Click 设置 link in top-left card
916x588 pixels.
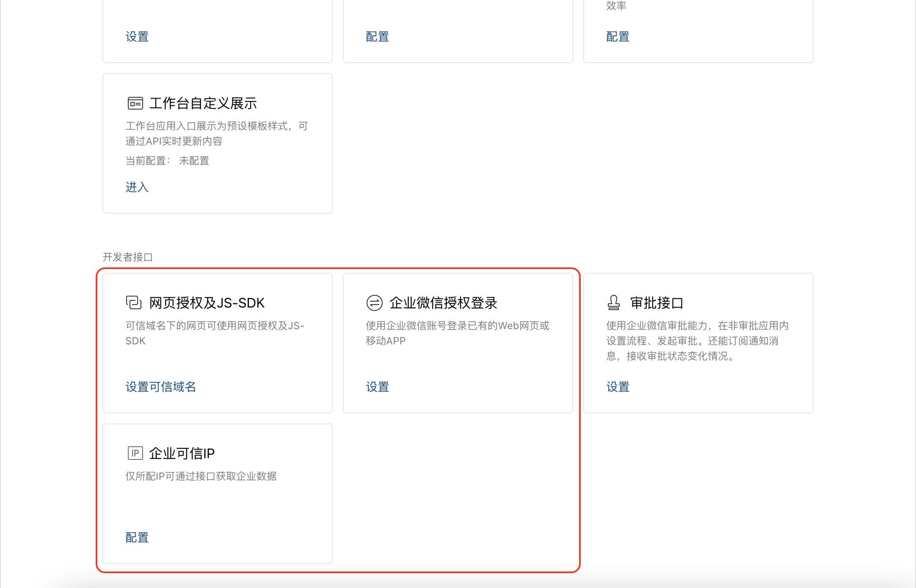137,37
